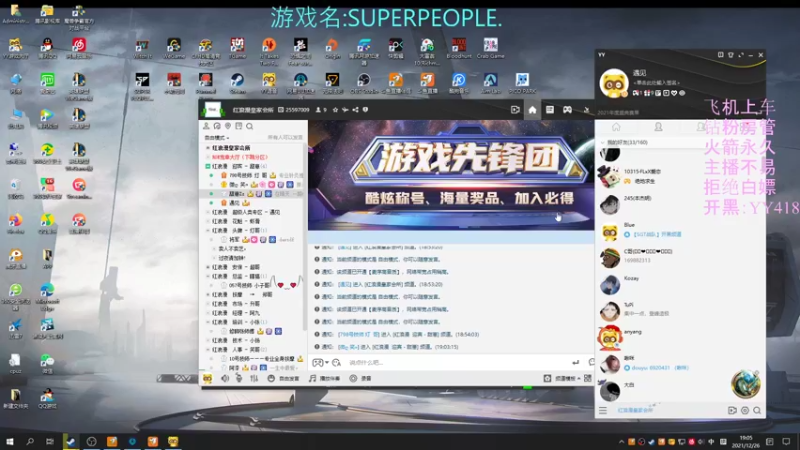Viewport: 800px width, 450px height.
Task: Click the link in the 19:03:15 chat notice
Action: [348, 347]
